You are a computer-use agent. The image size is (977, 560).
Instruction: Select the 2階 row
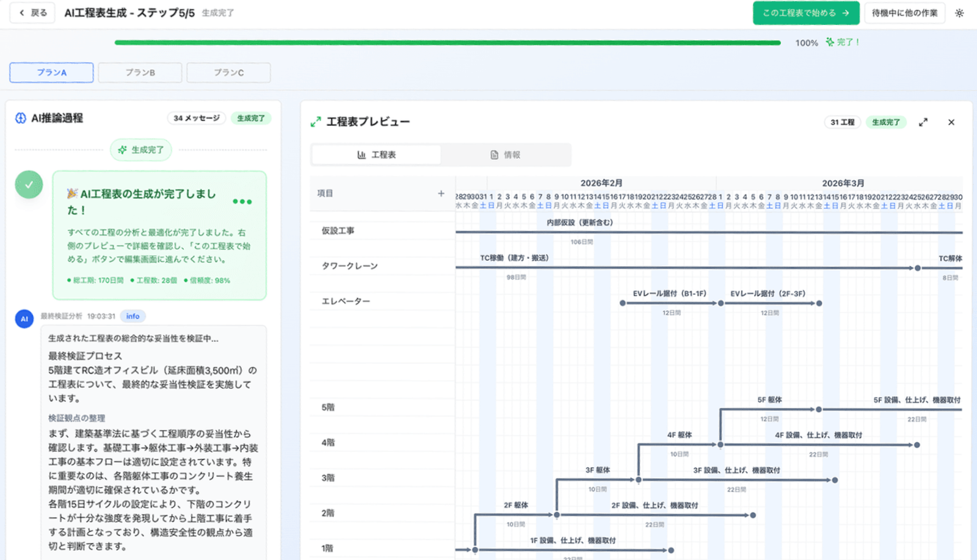[382, 513]
